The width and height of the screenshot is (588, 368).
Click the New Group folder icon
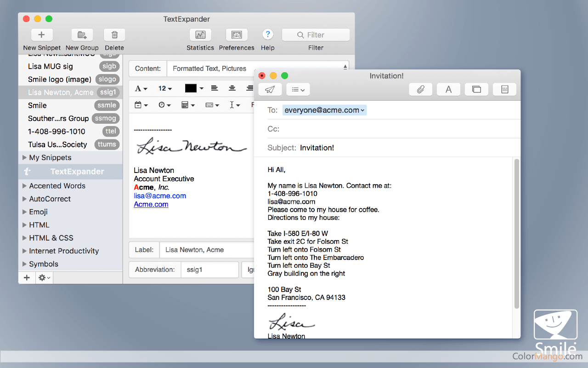(x=82, y=35)
